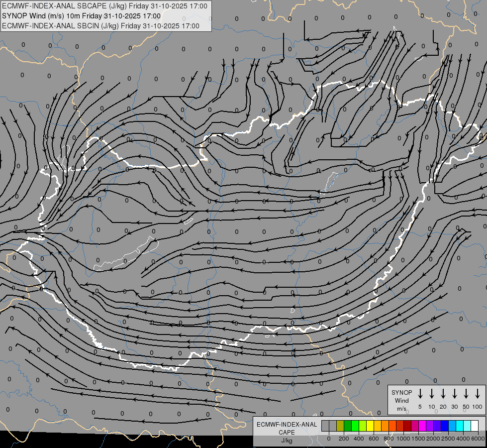Click the 'SYNOP' word in the wind legend

point(401,392)
